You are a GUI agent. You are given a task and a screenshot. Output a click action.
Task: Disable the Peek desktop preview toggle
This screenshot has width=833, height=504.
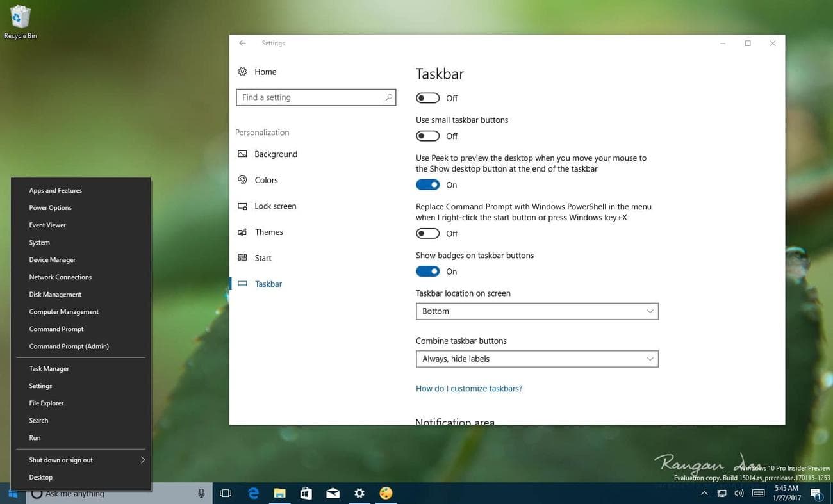pos(427,184)
